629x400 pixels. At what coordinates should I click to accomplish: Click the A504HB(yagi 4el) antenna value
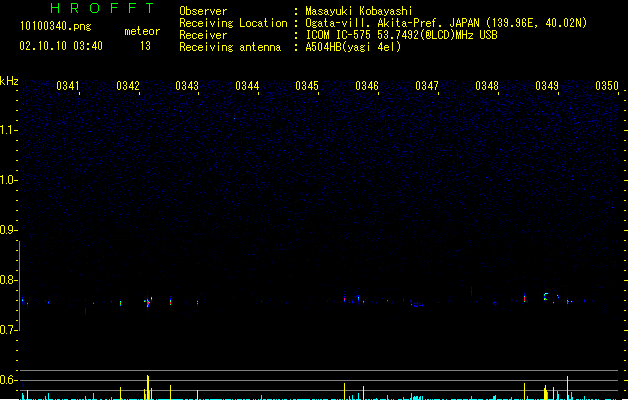click(x=353, y=47)
